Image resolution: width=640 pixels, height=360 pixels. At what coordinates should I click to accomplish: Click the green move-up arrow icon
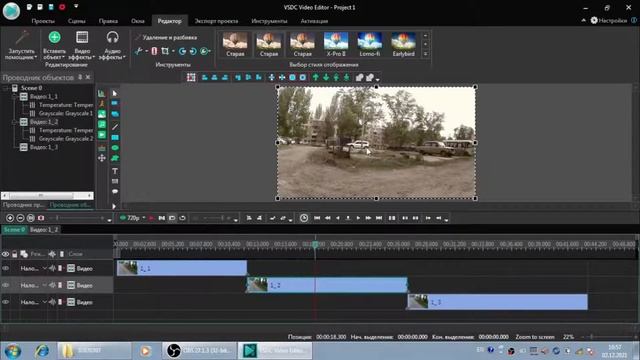pyautogui.click(x=316, y=77)
